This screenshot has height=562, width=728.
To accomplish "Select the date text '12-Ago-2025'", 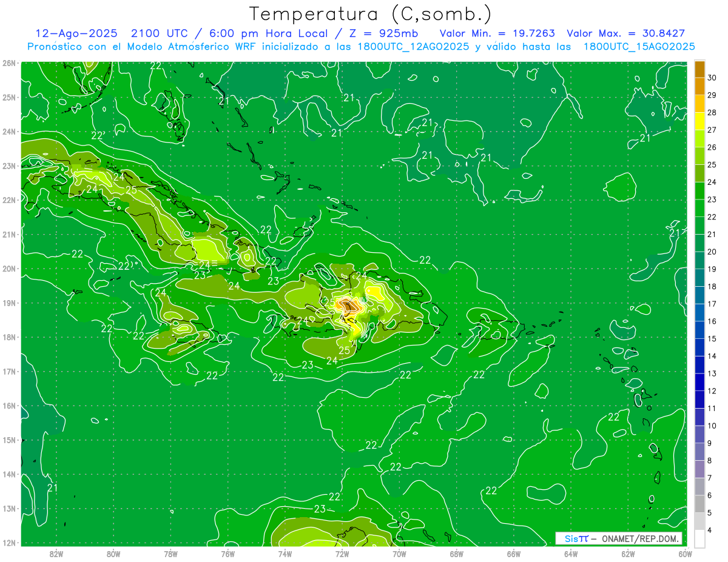I will [x=76, y=33].
